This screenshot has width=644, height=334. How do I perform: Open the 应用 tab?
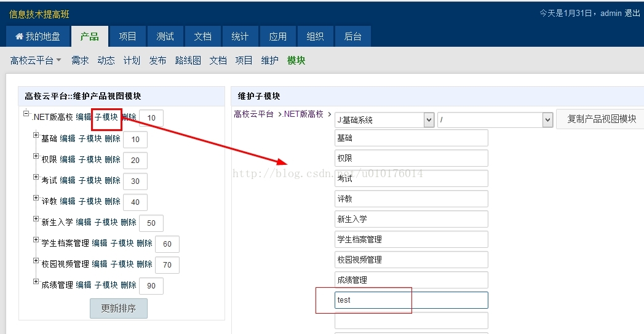tap(277, 36)
